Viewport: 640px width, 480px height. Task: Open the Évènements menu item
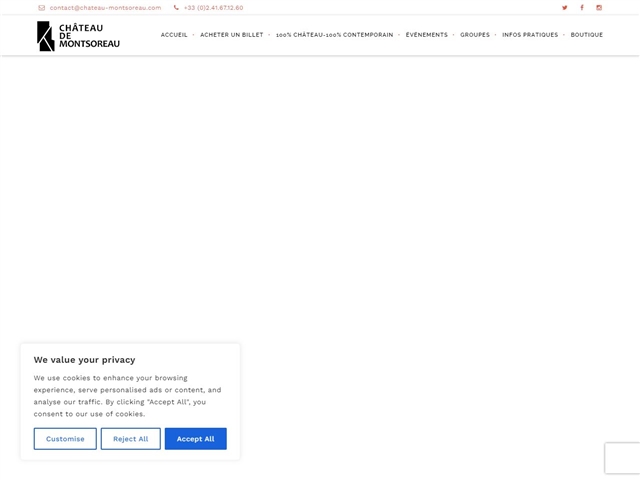[x=427, y=35]
